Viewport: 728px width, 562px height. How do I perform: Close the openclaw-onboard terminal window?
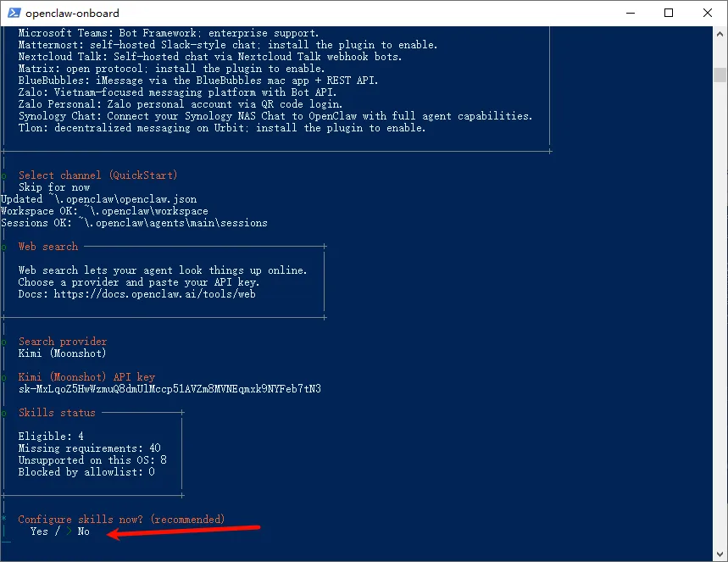[708, 13]
